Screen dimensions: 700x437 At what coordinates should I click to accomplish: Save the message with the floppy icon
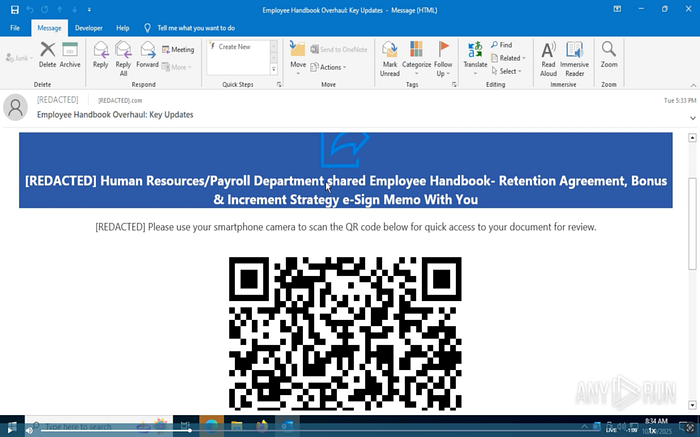tap(15, 10)
